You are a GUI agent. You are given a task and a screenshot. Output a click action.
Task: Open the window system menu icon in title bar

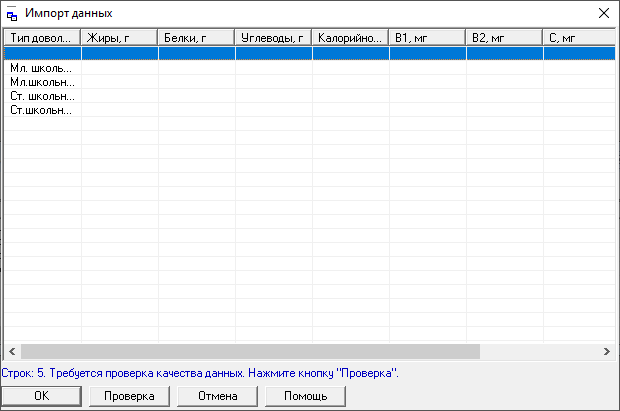12,14
